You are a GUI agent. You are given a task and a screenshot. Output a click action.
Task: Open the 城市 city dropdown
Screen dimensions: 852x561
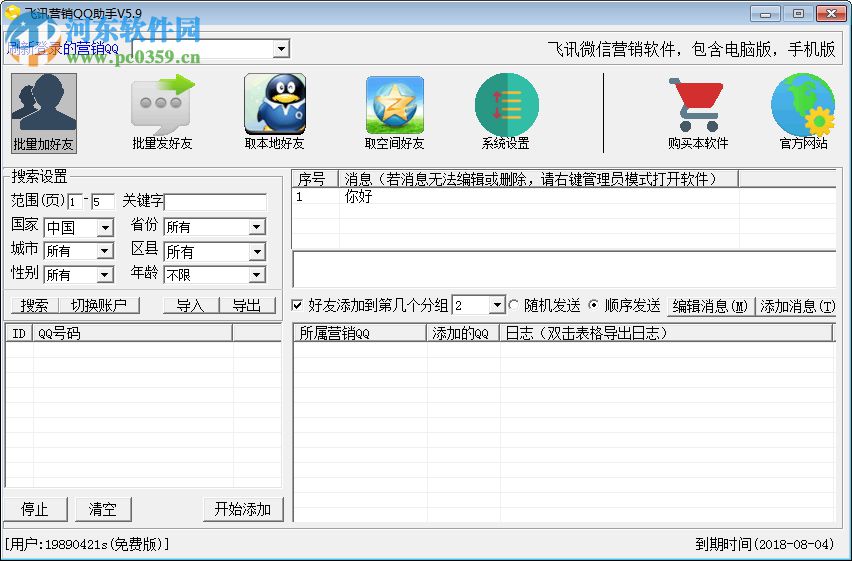105,251
